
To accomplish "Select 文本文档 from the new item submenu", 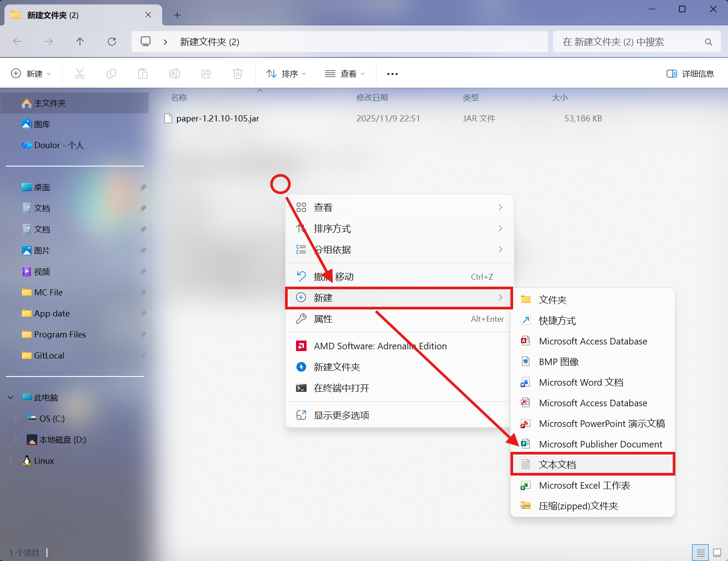I will click(x=557, y=464).
